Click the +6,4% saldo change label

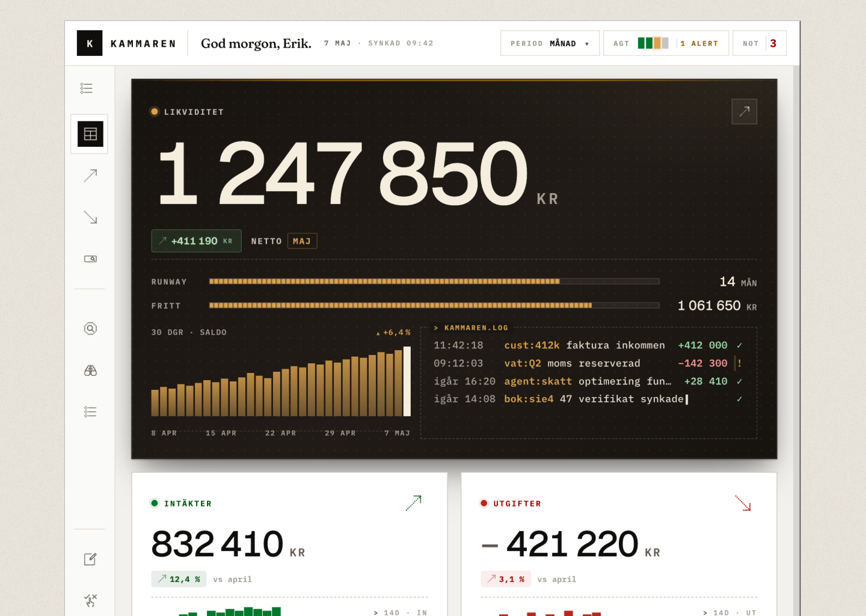pos(393,332)
